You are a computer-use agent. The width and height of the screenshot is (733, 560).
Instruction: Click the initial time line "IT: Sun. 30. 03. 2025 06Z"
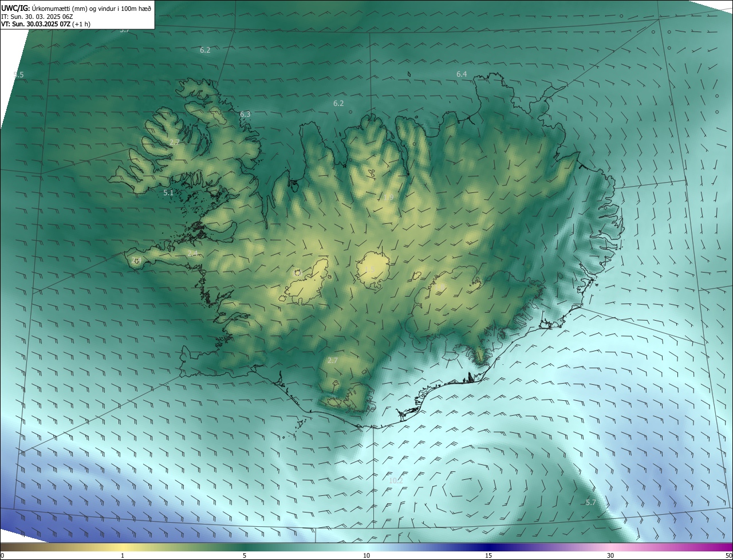coord(37,17)
